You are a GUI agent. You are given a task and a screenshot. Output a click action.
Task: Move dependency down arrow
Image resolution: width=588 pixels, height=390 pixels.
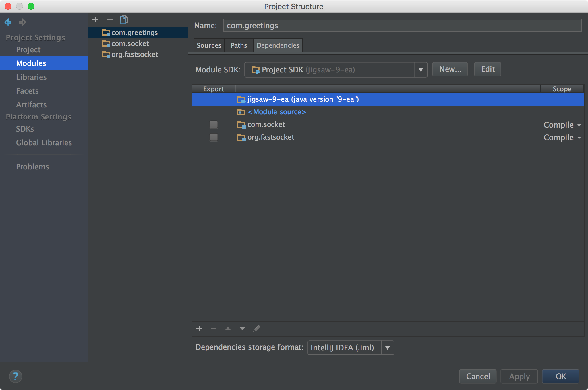click(242, 329)
